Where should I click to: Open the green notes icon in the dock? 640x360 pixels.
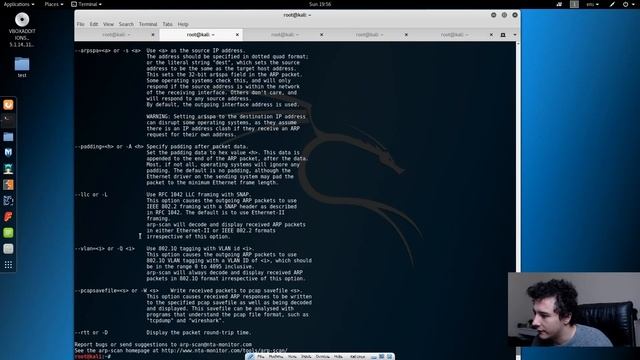tap(8, 233)
